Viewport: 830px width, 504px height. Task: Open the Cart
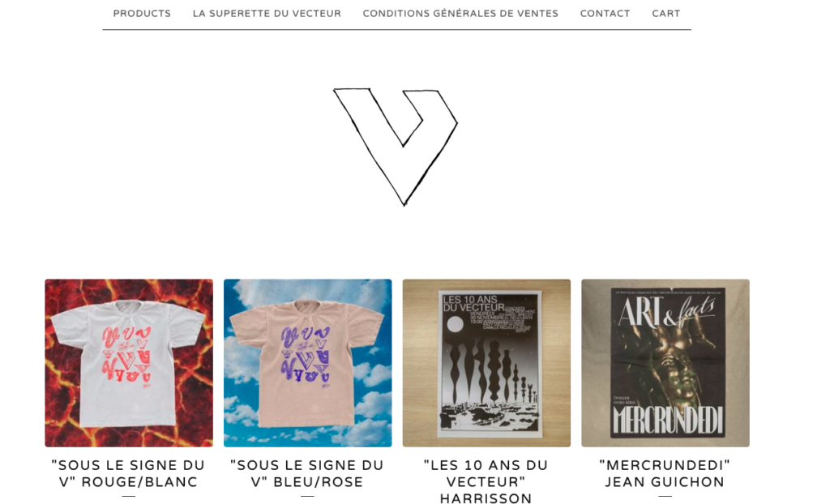666,14
